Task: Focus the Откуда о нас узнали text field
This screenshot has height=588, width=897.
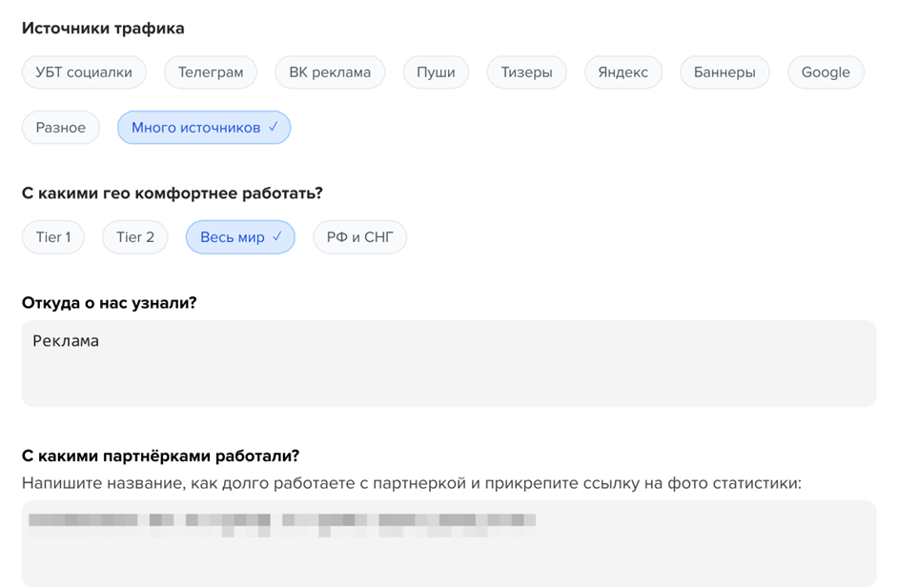Action: [x=449, y=364]
